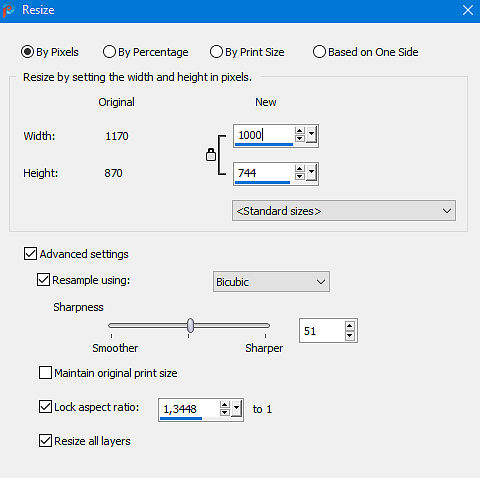Open the width field slider popup arrow

311,135
